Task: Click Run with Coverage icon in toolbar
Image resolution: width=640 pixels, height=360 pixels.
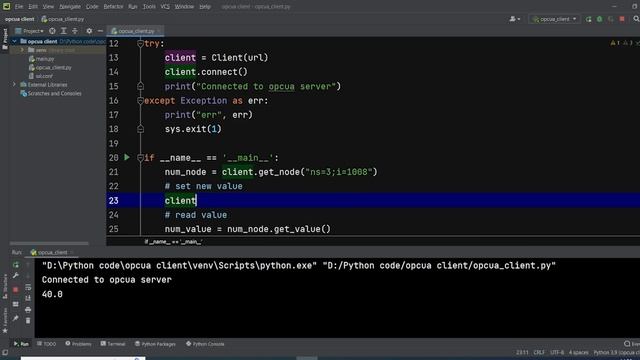Action: click(x=611, y=19)
